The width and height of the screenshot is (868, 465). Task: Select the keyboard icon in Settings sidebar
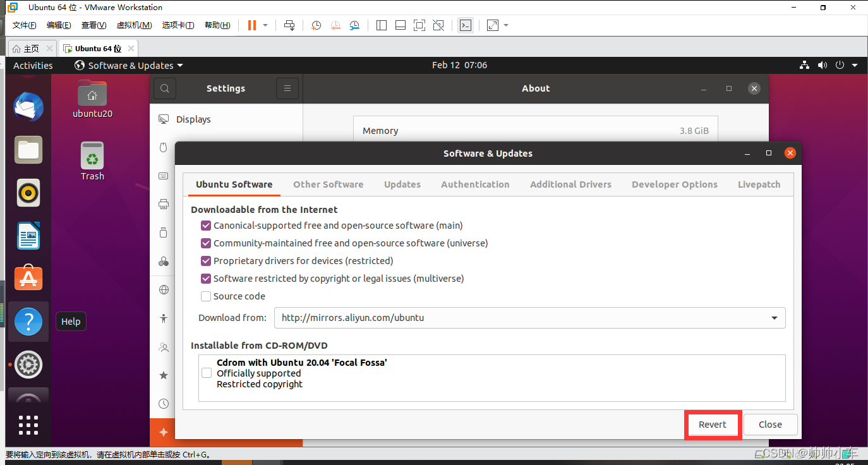click(x=163, y=176)
